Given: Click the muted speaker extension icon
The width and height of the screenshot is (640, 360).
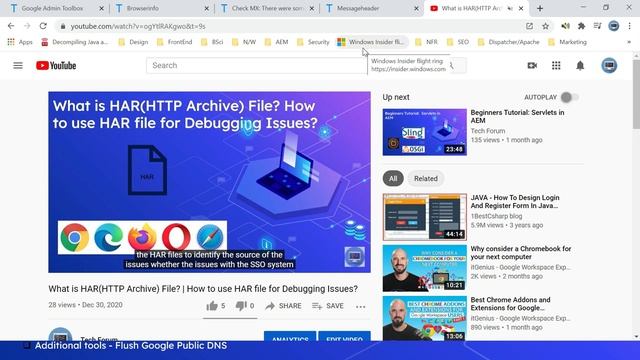Looking at the screenshot, I should [565, 26].
